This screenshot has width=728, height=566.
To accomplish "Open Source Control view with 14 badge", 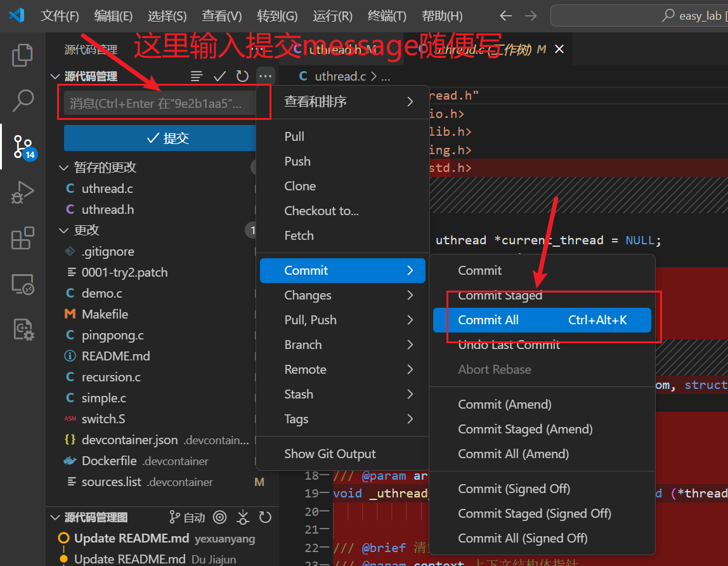I will (x=24, y=147).
